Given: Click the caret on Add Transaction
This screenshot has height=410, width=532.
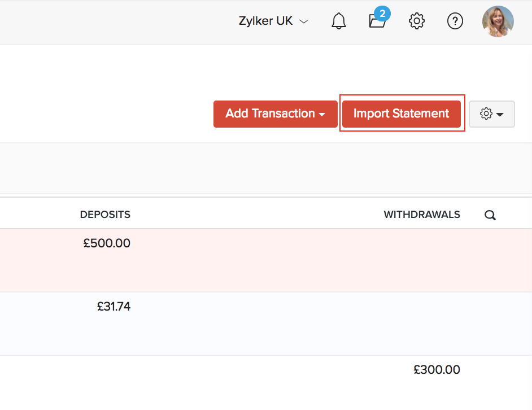Looking at the screenshot, I should tap(322, 115).
